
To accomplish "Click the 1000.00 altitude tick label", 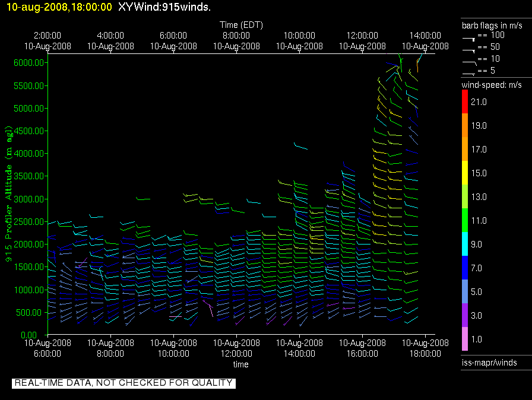I will click(29, 290).
